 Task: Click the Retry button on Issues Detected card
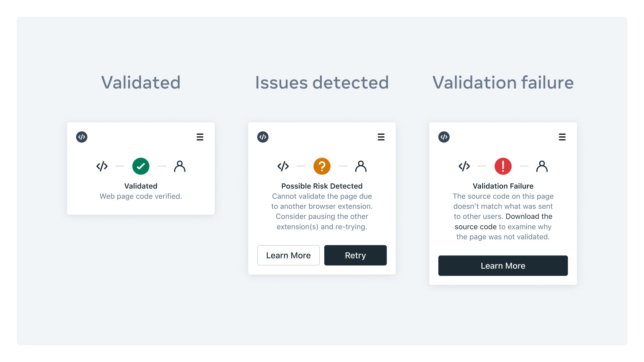[x=355, y=255]
